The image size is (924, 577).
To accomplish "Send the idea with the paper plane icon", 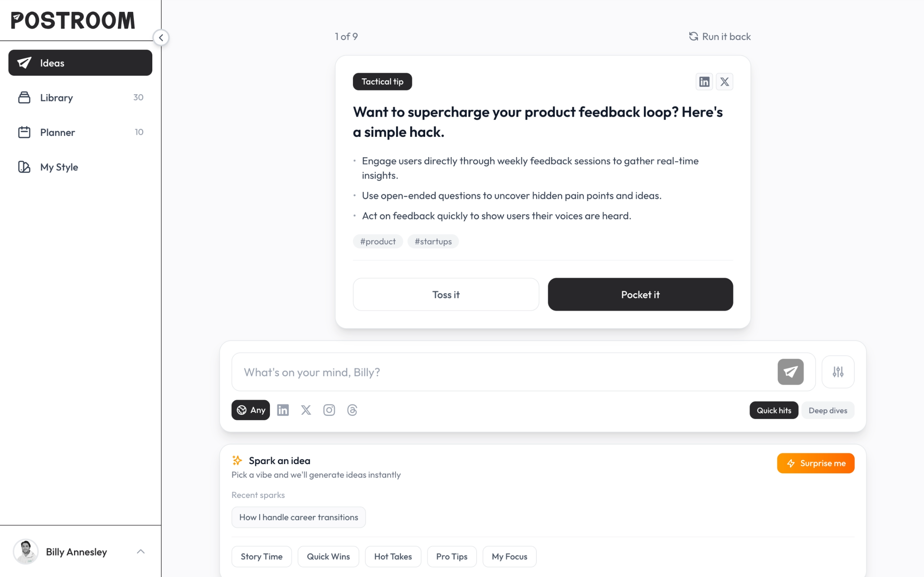I will (790, 372).
